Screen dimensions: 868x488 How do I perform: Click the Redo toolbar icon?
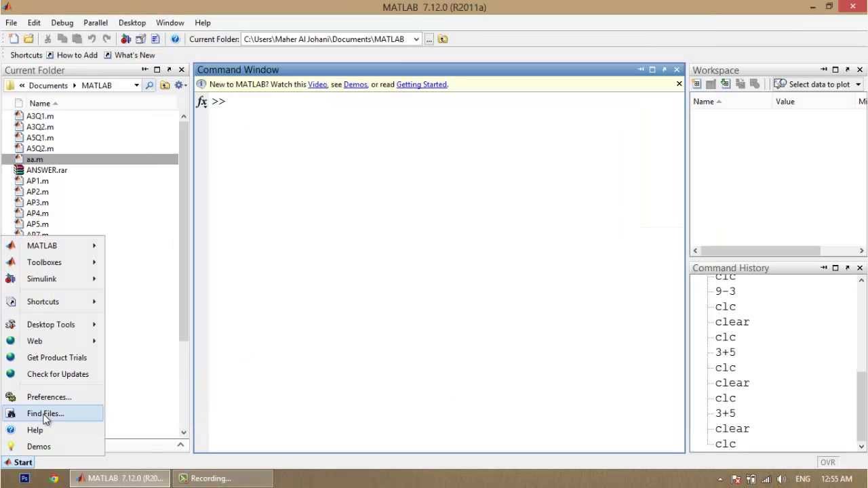coord(106,39)
